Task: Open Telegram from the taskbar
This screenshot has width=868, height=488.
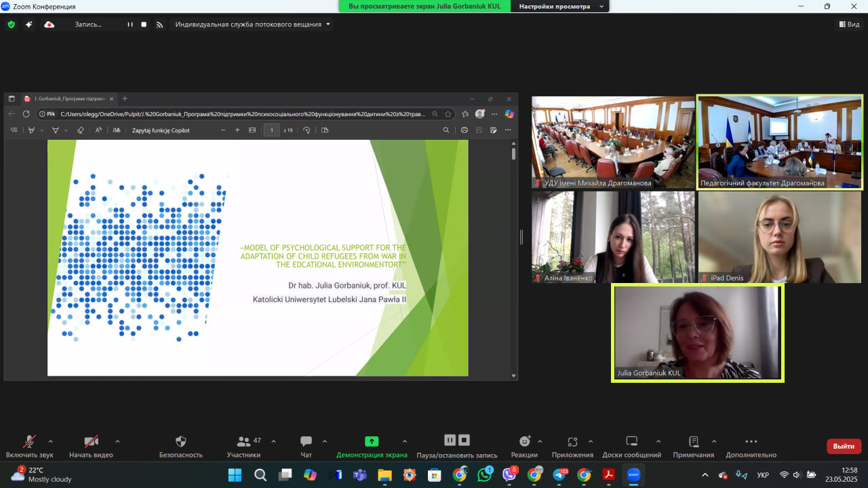Action: (x=559, y=475)
